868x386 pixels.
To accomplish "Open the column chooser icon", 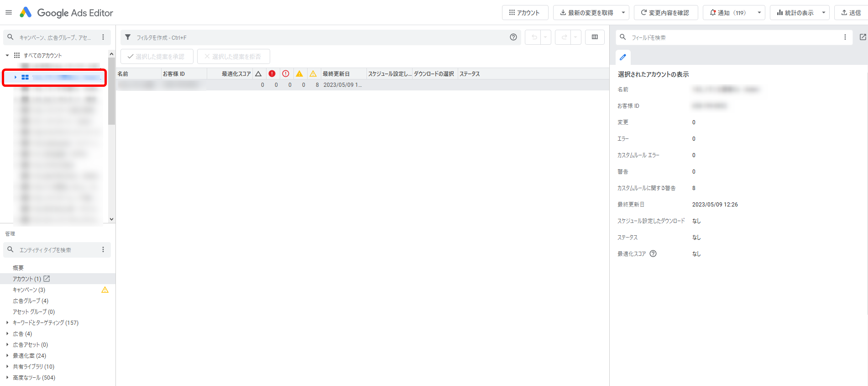I will 595,37.
